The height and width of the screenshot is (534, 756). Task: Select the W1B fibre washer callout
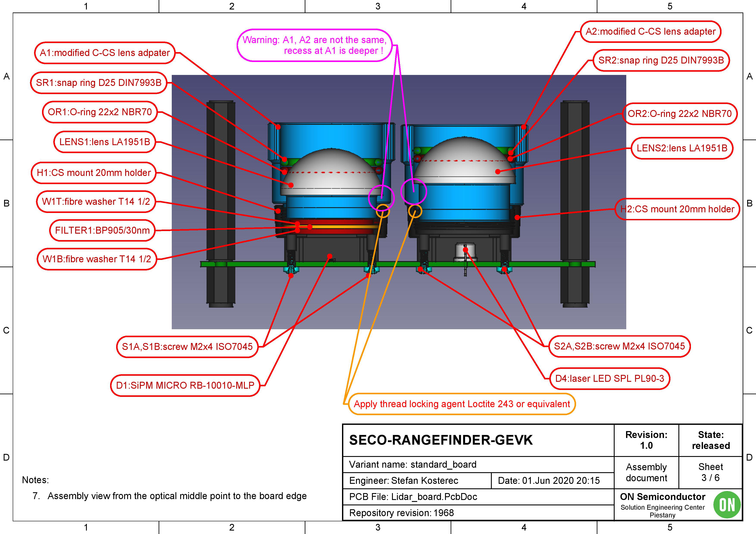97,259
